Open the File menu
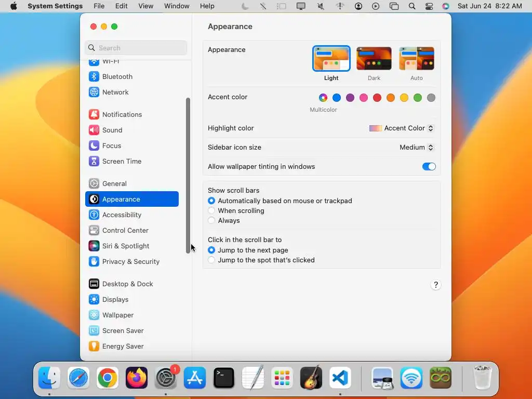 coord(99,6)
